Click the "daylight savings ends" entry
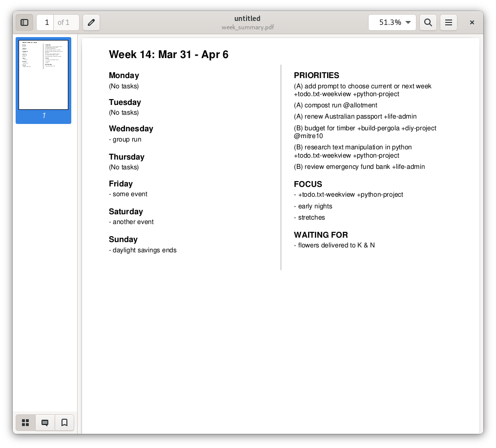The width and height of the screenshot is (496, 448). click(x=143, y=250)
